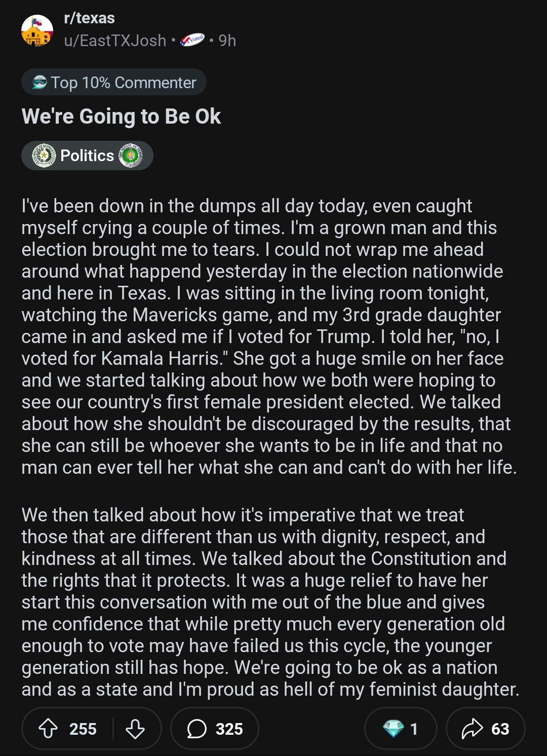This screenshot has width=547, height=756.
Task: Click the share count of 63
Action: pyautogui.click(x=500, y=729)
